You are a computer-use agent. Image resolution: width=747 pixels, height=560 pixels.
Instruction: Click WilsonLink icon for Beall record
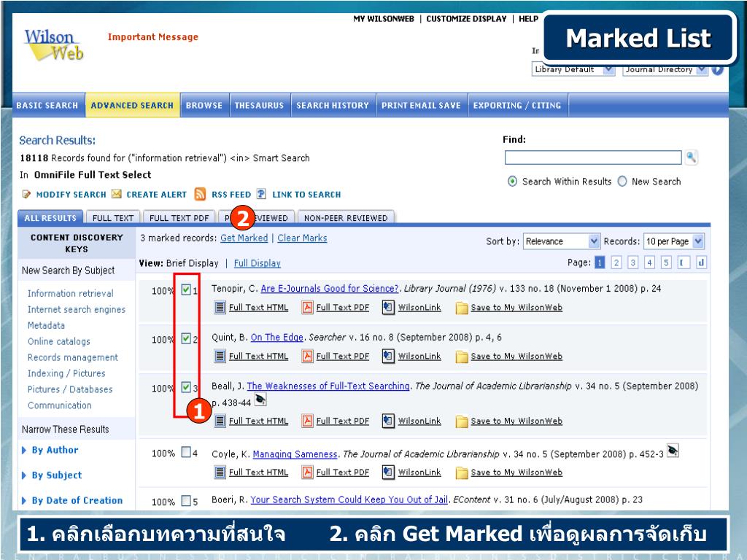click(x=388, y=421)
